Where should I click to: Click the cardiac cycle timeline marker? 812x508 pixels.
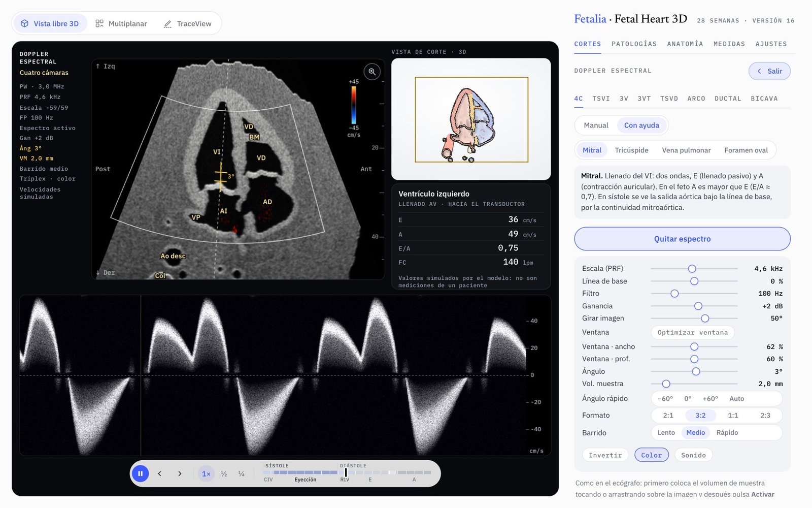(x=346, y=472)
